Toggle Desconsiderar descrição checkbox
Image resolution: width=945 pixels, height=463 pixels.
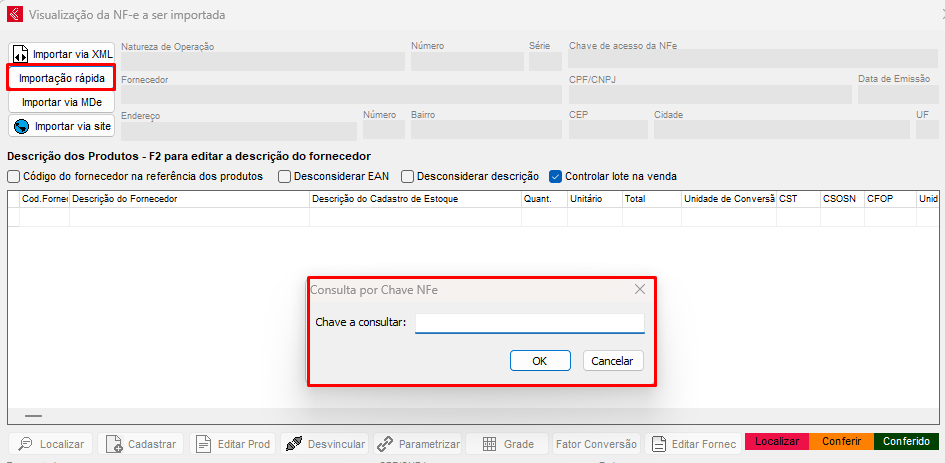408,176
